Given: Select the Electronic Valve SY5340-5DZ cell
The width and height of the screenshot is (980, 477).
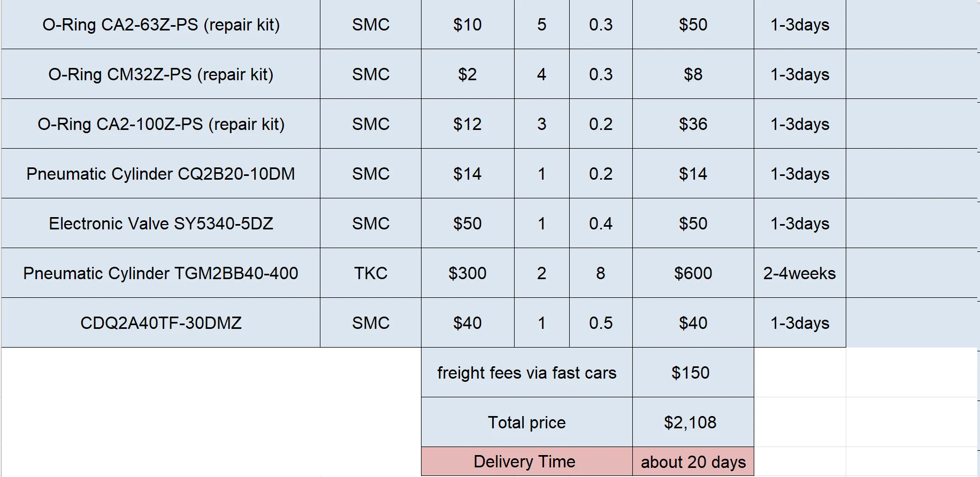Looking at the screenshot, I should 160,224.
